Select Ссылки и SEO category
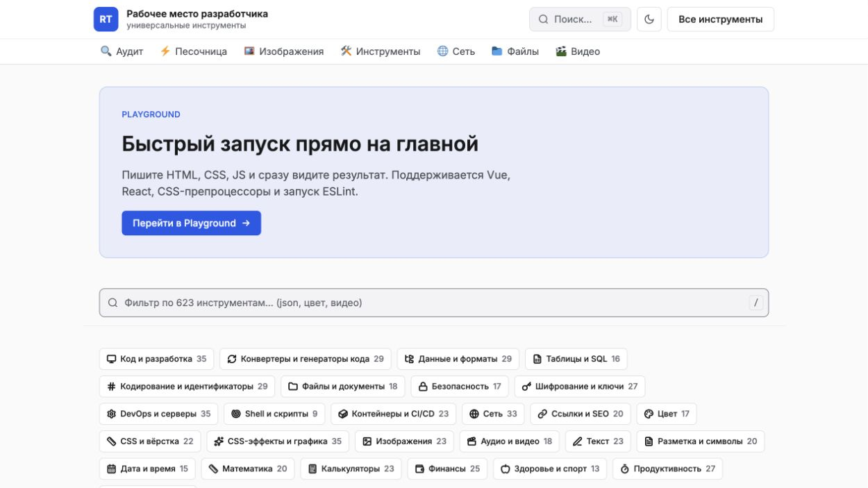868x488 pixels. tap(581, 414)
